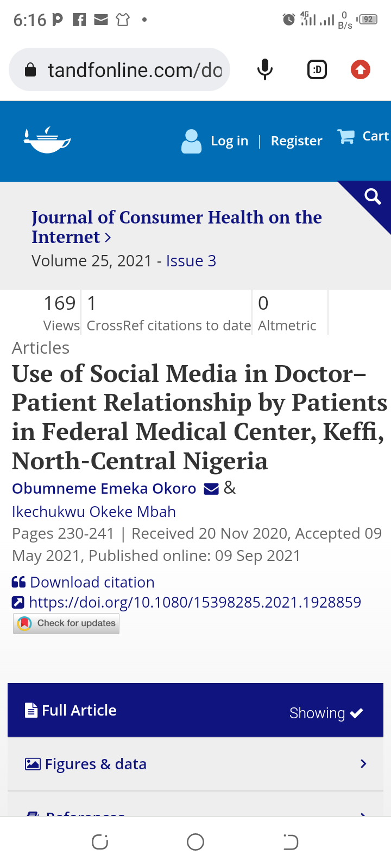Viewport: 391px width, 868px height.
Task: Tap the Android back navigation button
Action: click(x=291, y=842)
